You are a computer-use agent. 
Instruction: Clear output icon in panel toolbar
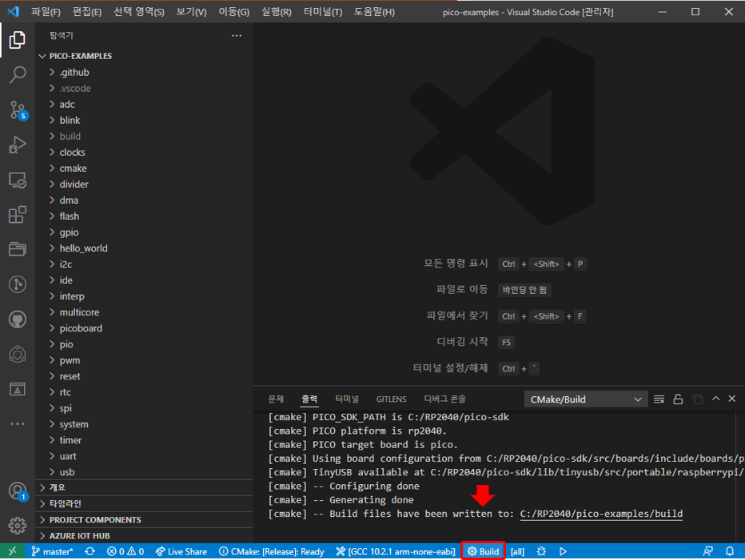point(659,399)
